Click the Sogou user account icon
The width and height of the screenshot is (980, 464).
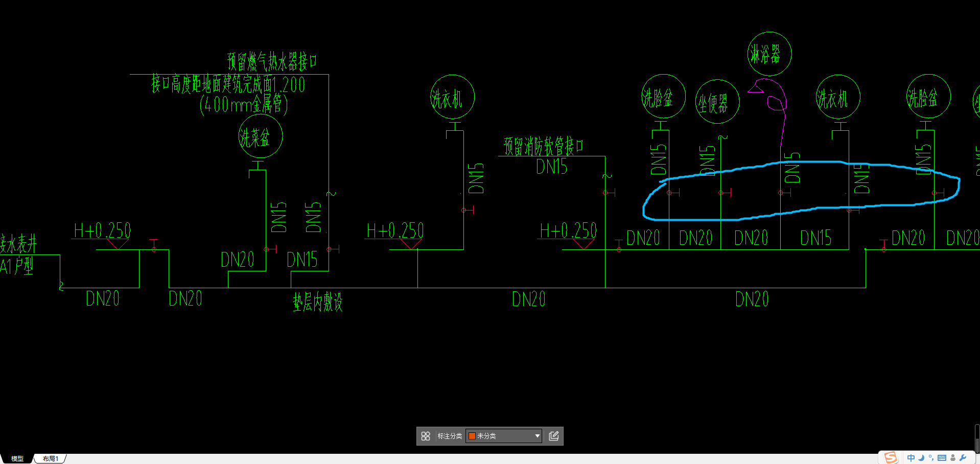point(953,458)
